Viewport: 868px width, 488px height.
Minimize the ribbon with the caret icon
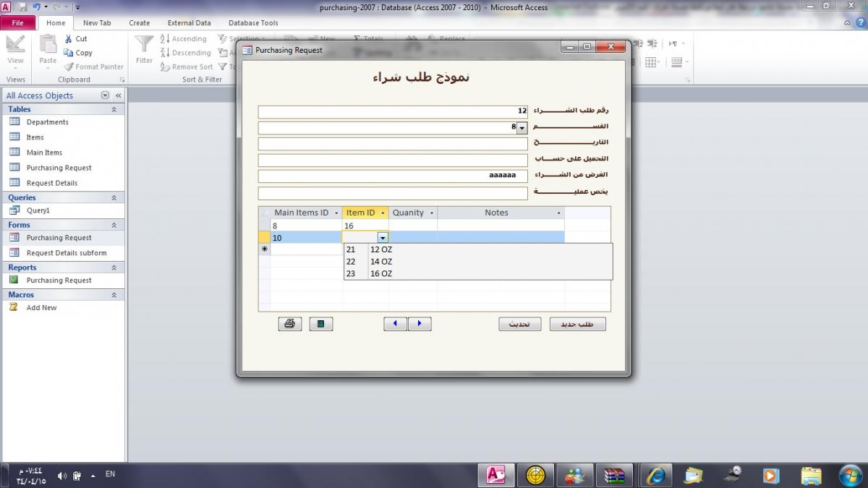[847, 22]
